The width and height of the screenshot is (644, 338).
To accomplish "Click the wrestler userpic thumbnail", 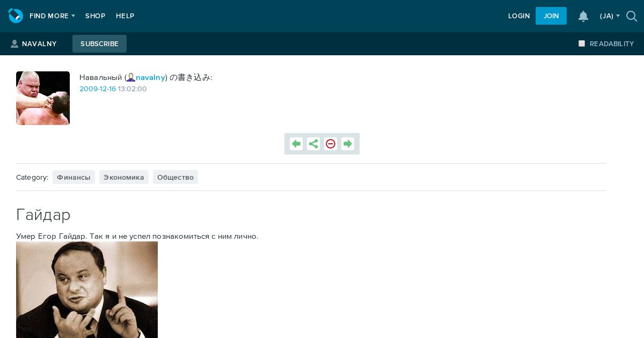I will 43,98.
